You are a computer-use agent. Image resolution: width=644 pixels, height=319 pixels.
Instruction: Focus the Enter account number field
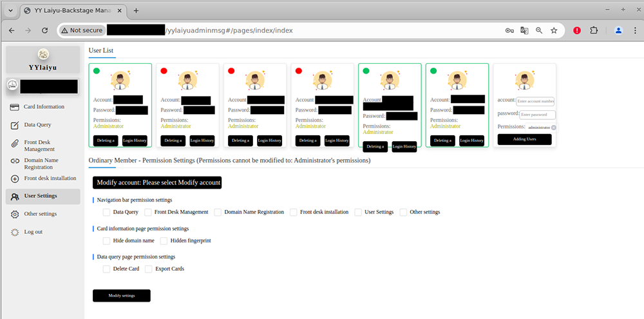click(x=535, y=101)
